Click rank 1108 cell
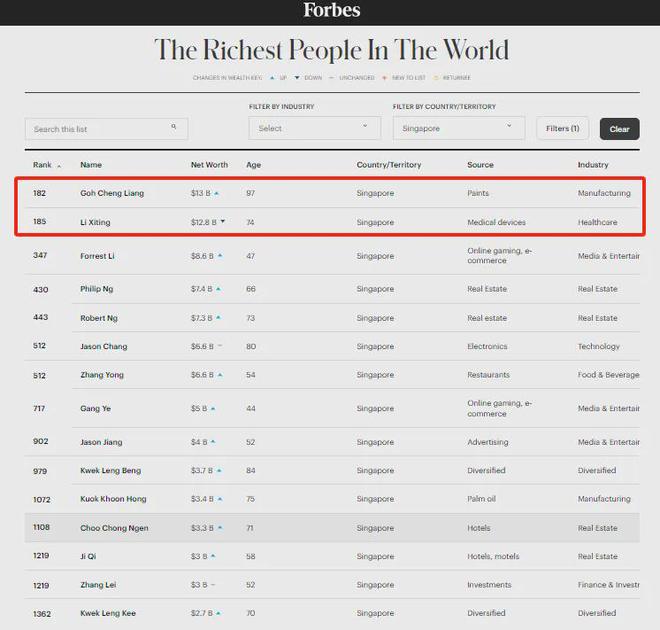This screenshot has height=630, width=660. point(41,527)
